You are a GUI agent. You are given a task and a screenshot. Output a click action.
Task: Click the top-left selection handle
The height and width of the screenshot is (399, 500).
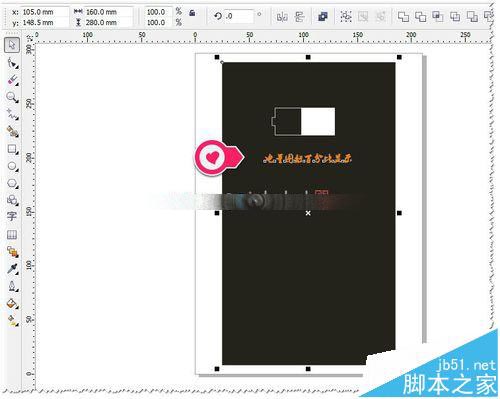[217, 57]
